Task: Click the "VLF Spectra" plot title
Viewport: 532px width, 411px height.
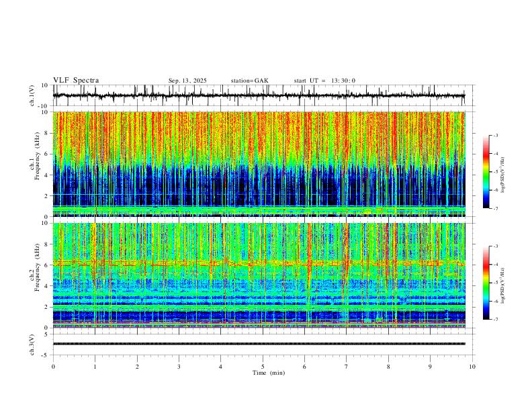Action: 76,81
